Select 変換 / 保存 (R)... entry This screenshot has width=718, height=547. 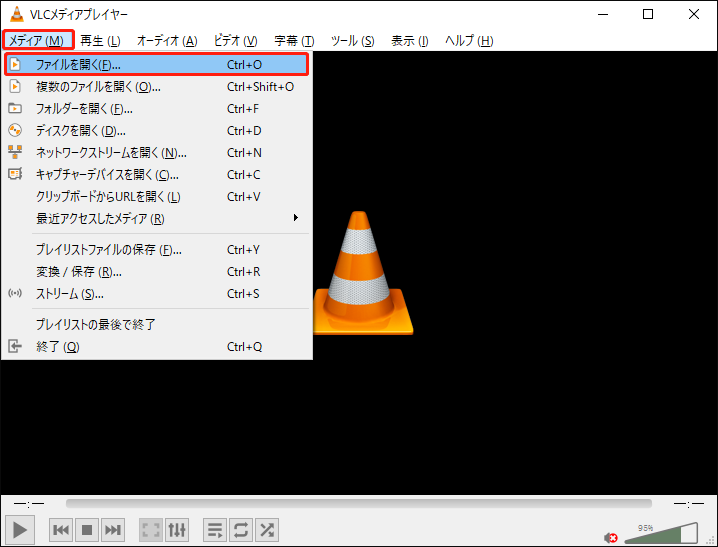tap(157, 271)
